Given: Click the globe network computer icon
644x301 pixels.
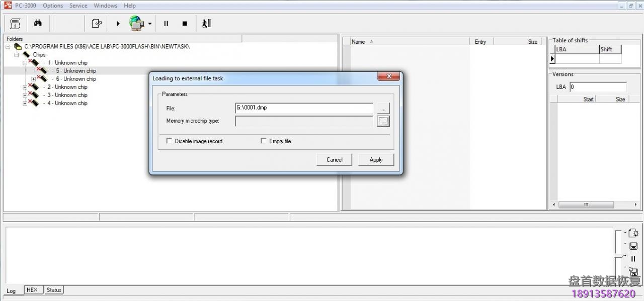Looking at the screenshot, I should click(x=136, y=23).
